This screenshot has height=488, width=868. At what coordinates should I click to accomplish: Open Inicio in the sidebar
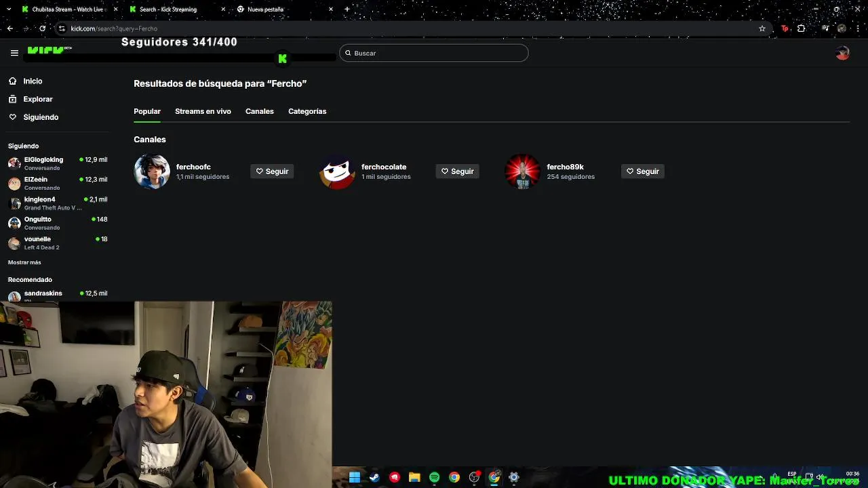pos(33,81)
